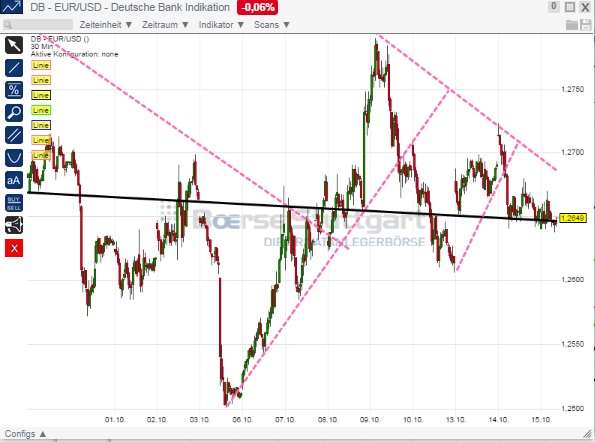
Task: Select the parallel channel lines tool
Action: click(x=14, y=135)
